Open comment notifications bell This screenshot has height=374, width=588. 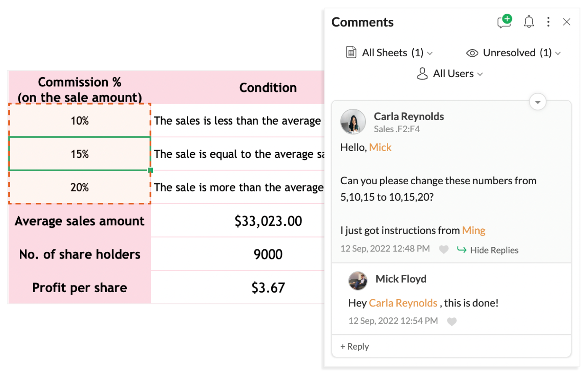[529, 21]
